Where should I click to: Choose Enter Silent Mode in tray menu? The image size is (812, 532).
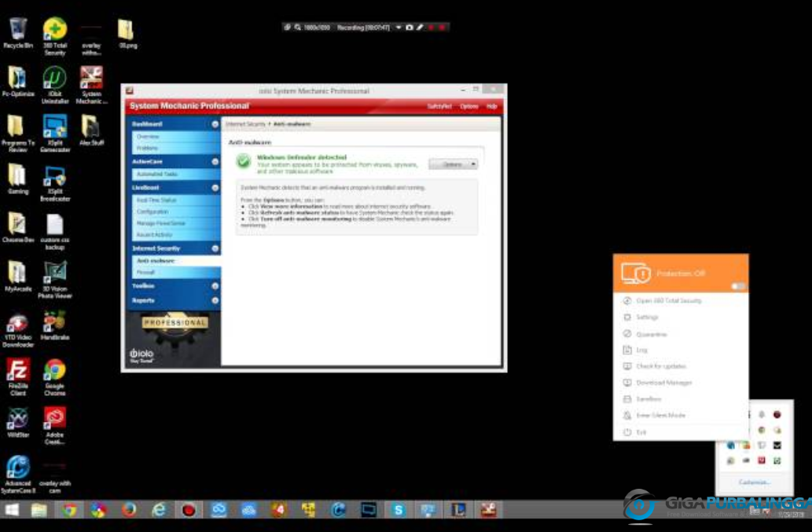click(681, 416)
